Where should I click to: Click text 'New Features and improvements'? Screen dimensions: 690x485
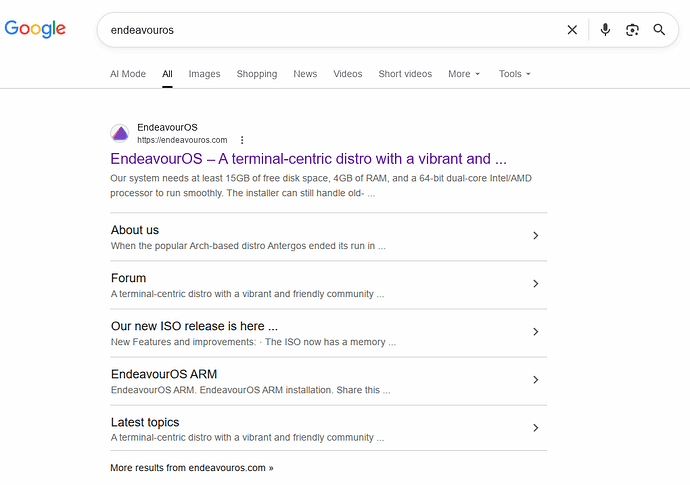click(183, 342)
